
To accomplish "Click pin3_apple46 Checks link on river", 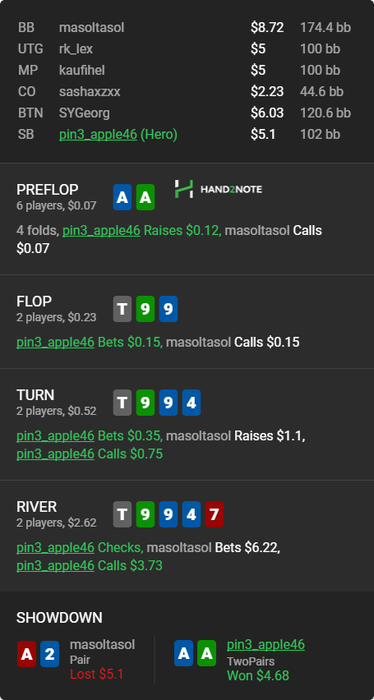I will pyautogui.click(x=55, y=548).
